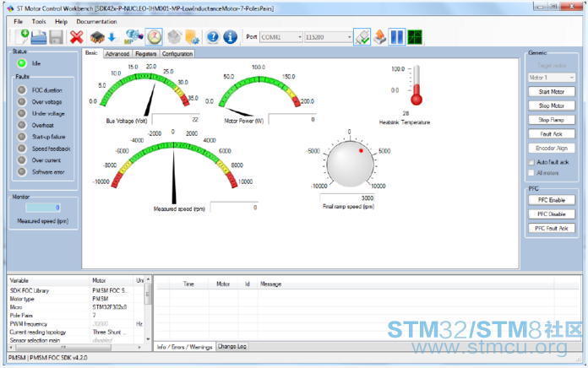Click the Fault Ack button
The width and height of the screenshot is (588, 368).
[551, 134]
